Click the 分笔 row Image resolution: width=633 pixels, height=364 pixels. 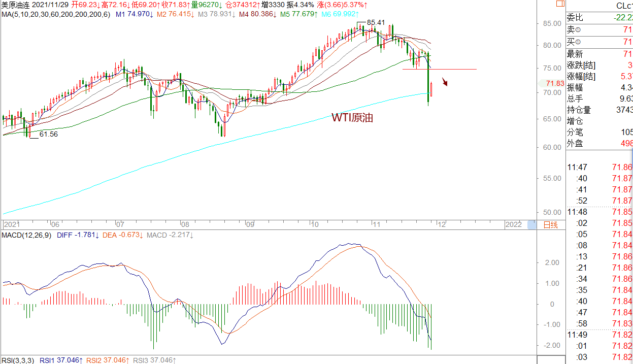599,133
